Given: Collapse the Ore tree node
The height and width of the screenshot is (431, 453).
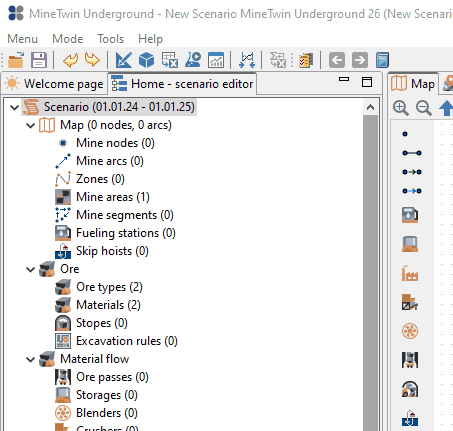Looking at the screenshot, I should [31, 269].
